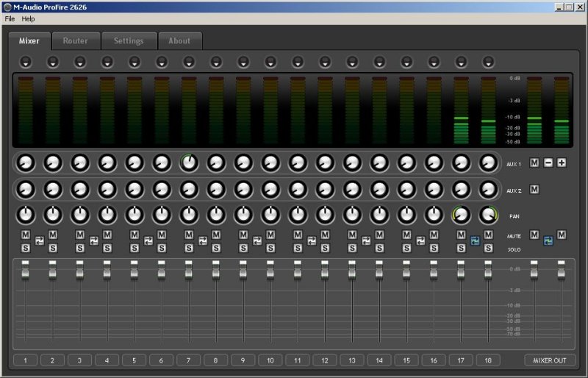Viewport: 588px width, 378px height.
Task: Mute channel 17
Action: pyautogui.click(x=461, y=235)
